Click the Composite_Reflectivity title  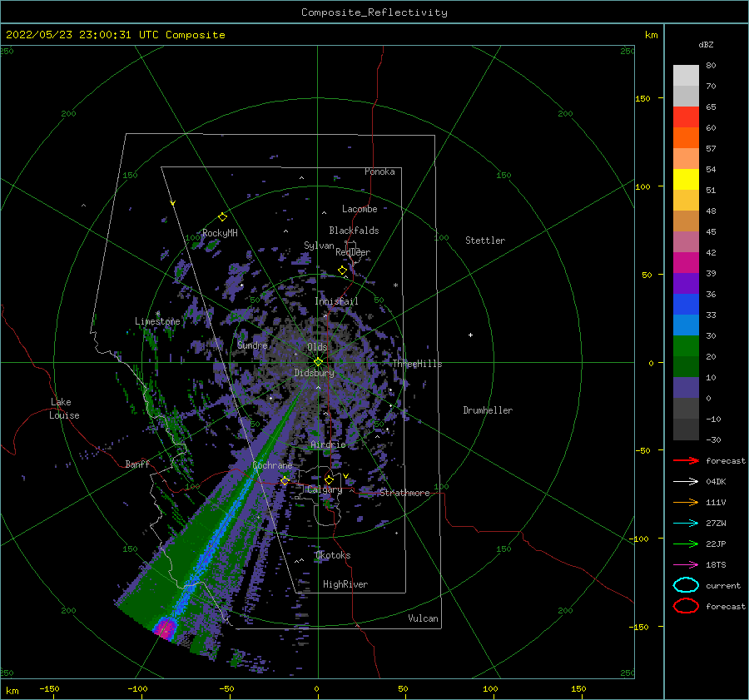coord(374,12)
